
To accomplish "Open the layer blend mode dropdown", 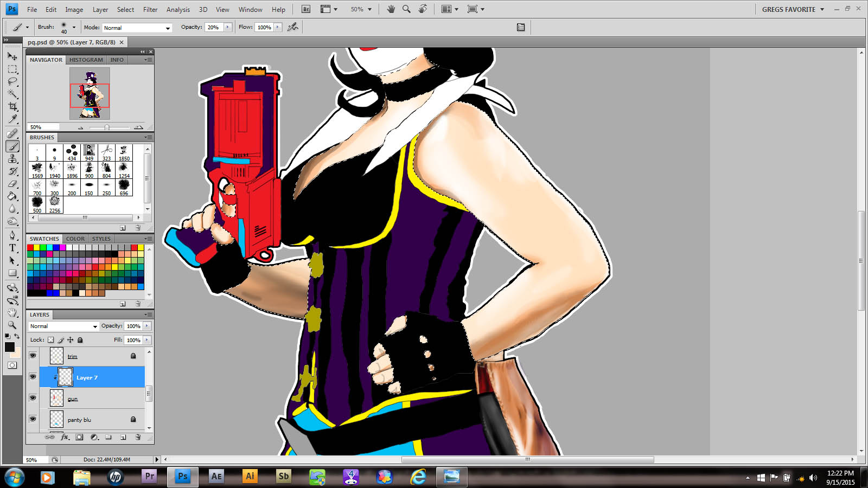I will (63, 326).
